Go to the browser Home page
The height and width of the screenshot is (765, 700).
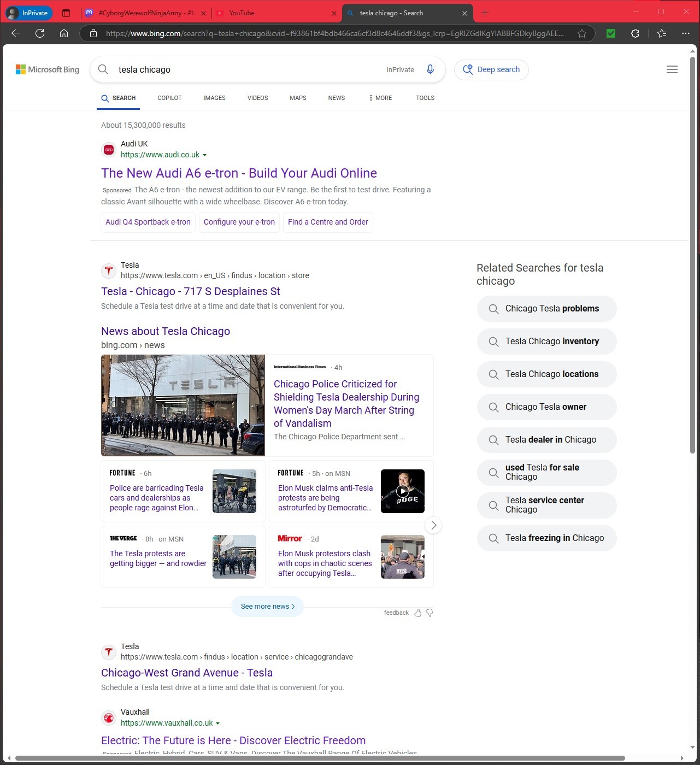click(x=64, y=33)
